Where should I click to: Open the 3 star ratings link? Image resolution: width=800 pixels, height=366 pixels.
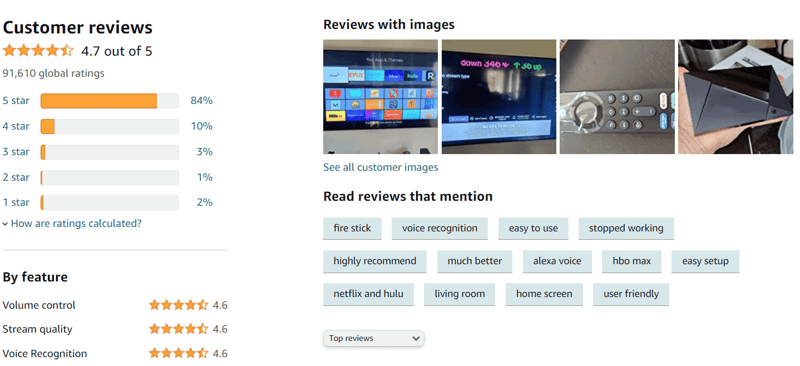tap(16, 152)
